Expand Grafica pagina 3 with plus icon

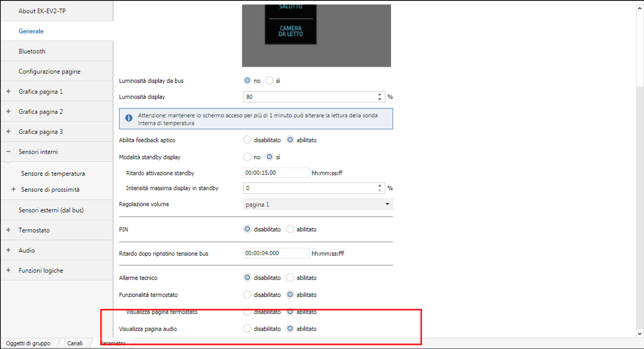tap(8, 132)
